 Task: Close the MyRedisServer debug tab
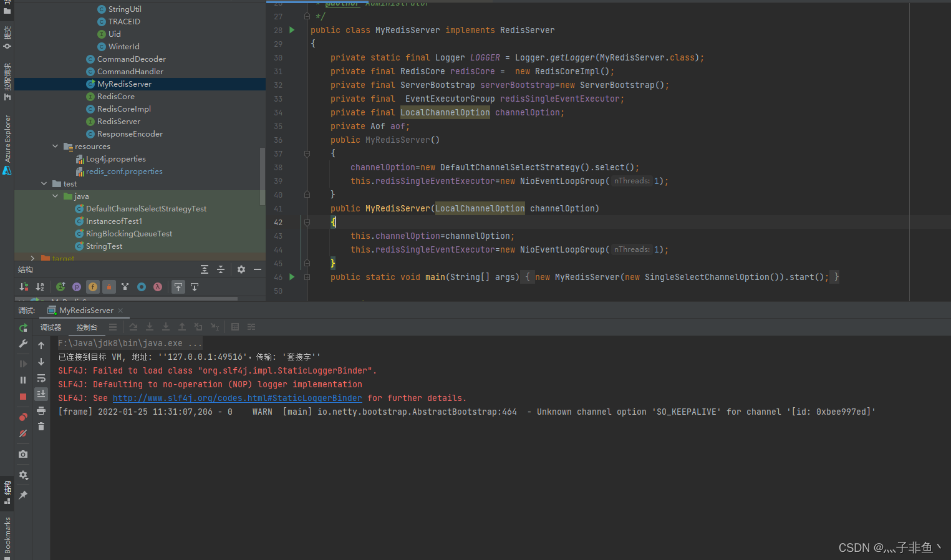tap(120, 311)
